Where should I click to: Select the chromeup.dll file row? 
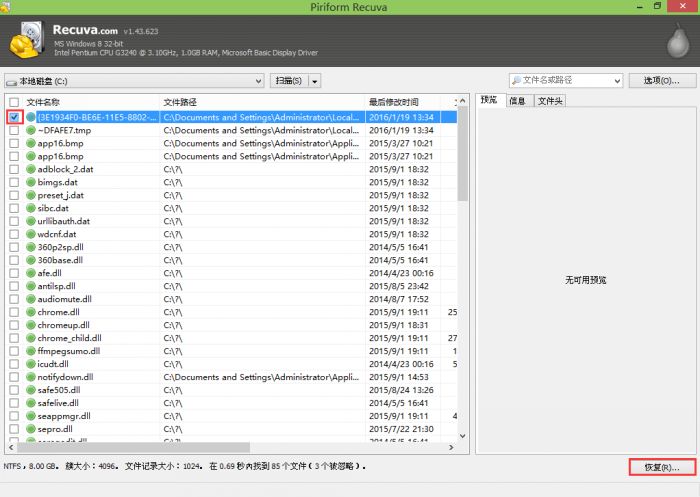232,325
